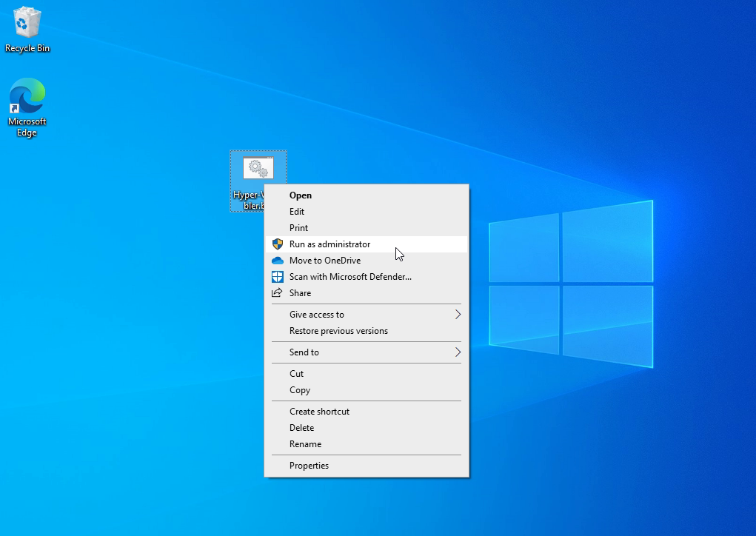756x536 pixels.
Task: Click the Microsoft Defender shield icon
Action: pyautogui.click(x=277, y=277)
